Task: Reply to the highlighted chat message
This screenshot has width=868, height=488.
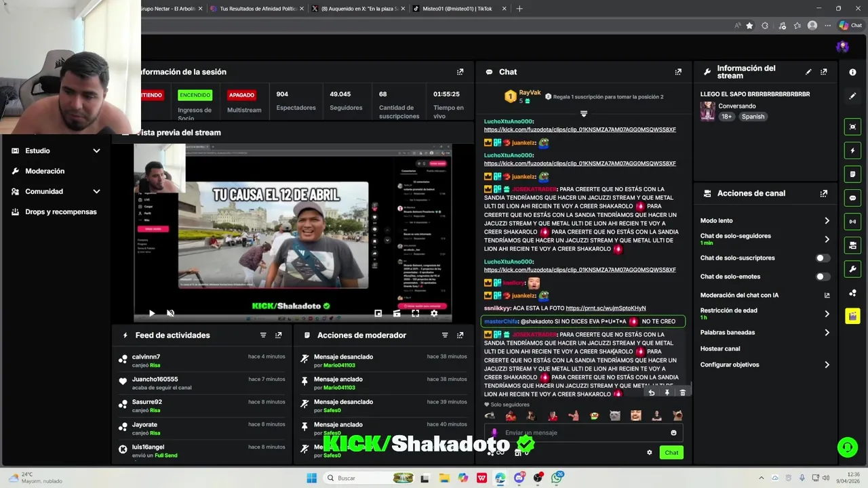Action: pyautogui.click(x=652, y=392)
